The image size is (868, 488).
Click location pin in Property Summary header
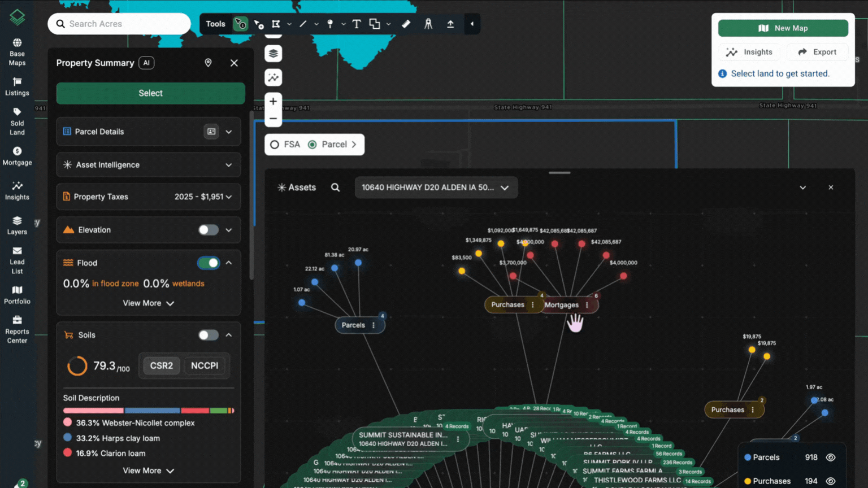coord(208,63)
